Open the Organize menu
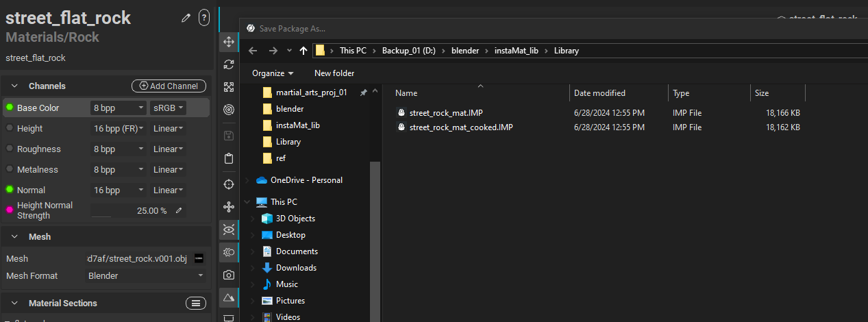Screen dimensions: 868x322 point(272,73)
